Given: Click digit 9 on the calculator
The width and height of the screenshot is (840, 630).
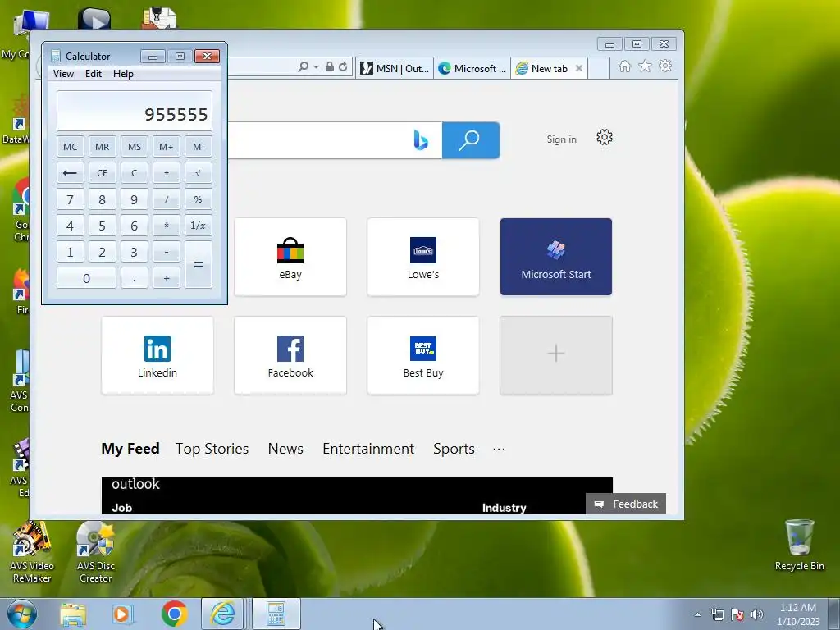Looking at the screenshot, I should point(135,199).
